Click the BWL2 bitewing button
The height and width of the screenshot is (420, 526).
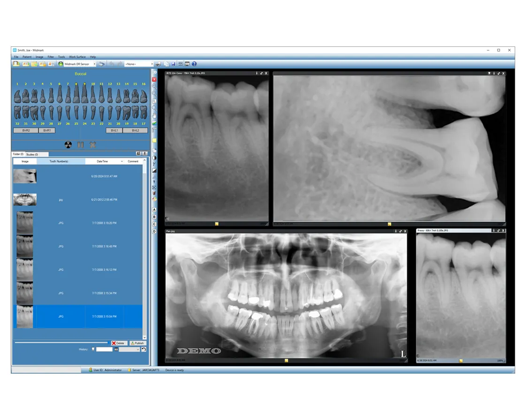[x=135, y=130]
